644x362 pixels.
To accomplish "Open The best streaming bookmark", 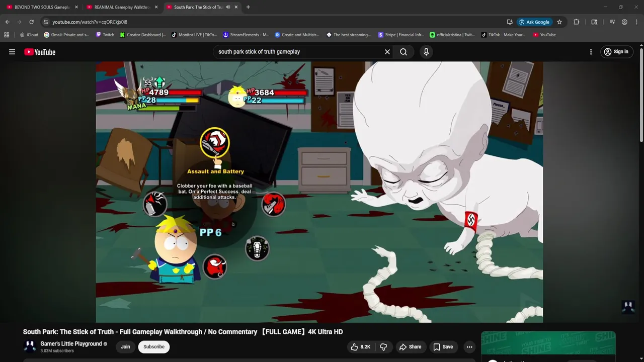I will [x=349, y=35].
